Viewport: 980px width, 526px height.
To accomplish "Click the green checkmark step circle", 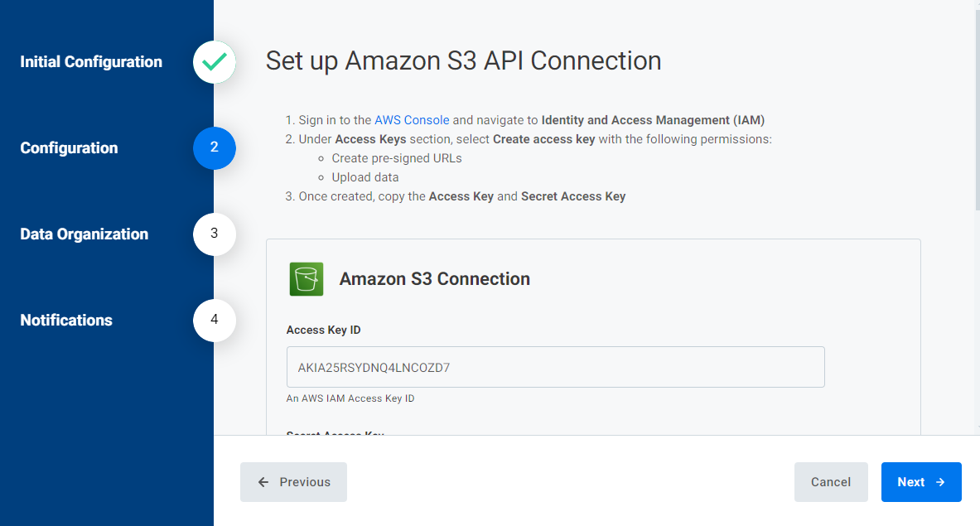I will coord(215,62).
